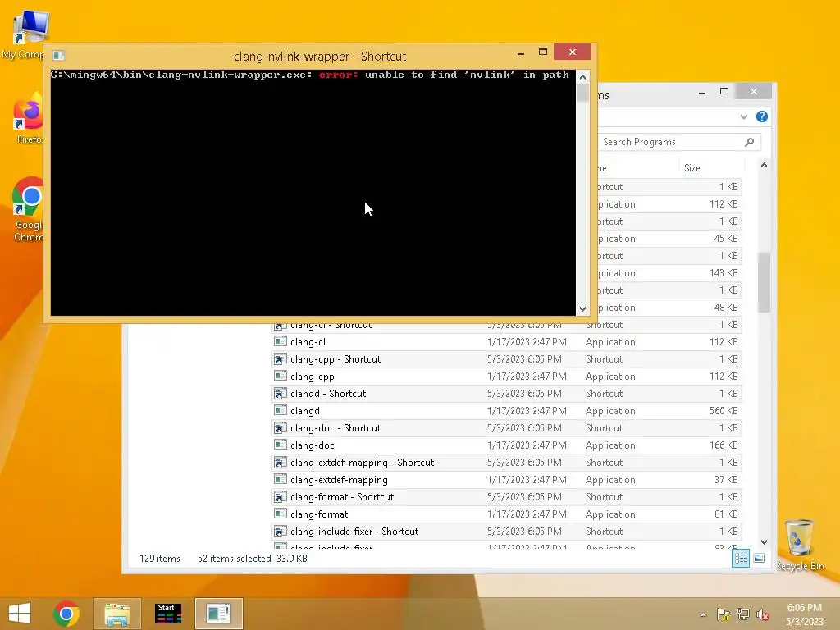Open the clang-cl application file

pos(308,342)
